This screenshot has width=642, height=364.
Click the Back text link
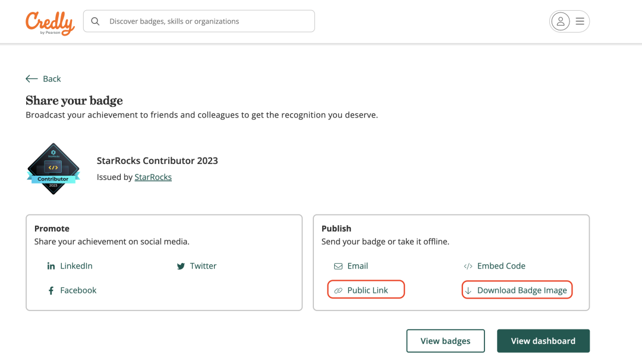[x=52, y=79]
